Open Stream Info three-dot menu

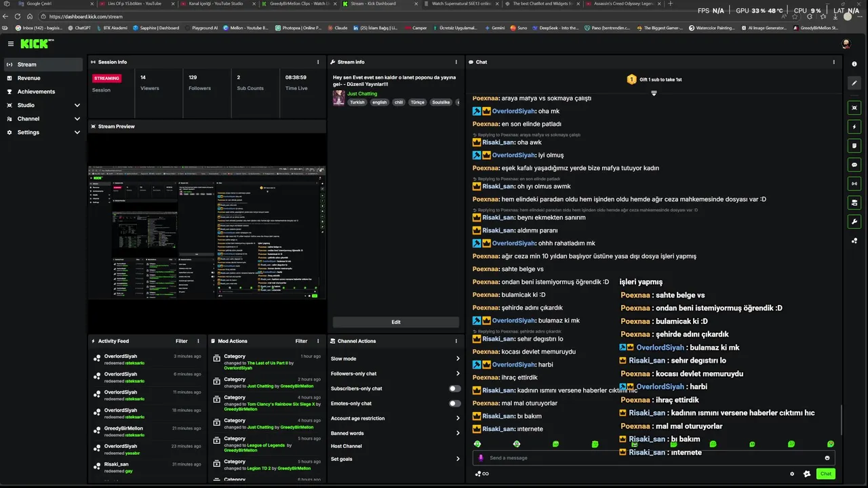click(456, 62)
